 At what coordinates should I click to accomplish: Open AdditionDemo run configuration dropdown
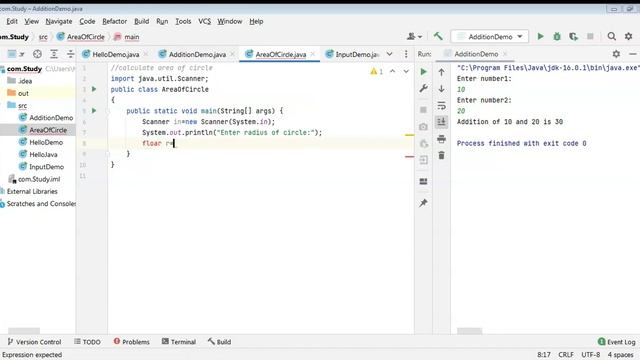[x=490, y=37]
